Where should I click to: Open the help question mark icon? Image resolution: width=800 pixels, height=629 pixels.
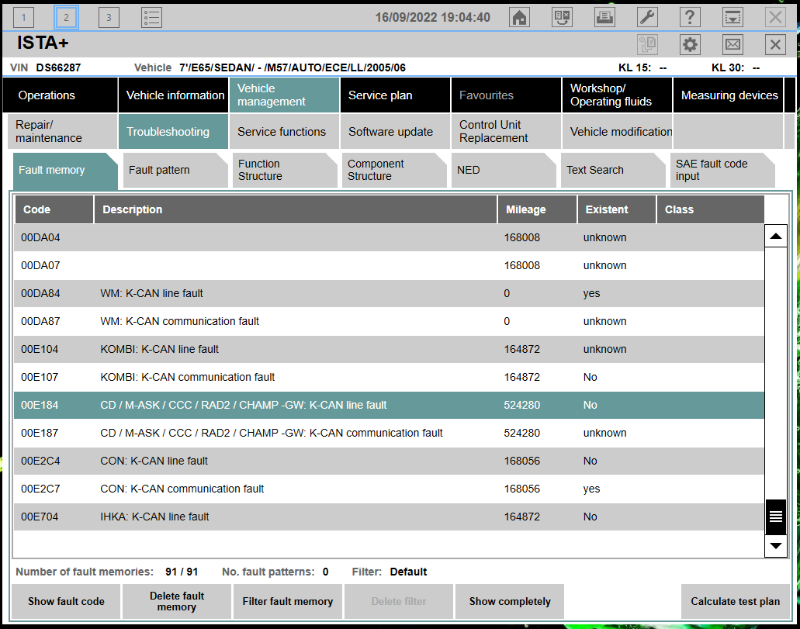(690, 17)
